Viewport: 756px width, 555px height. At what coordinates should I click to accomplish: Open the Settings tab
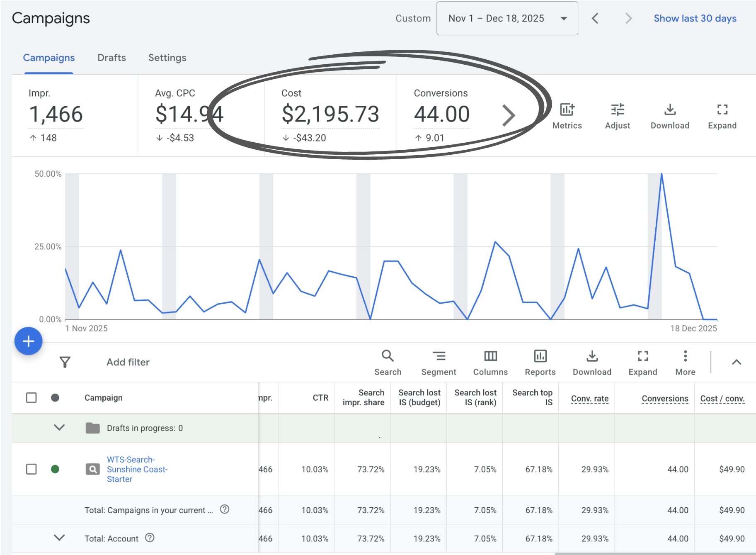click(167, 58)
